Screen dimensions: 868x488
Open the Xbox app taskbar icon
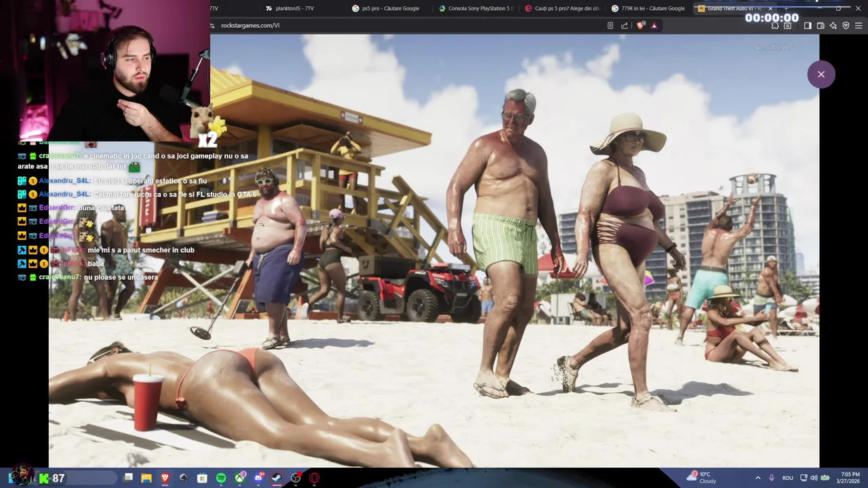pyautogui.click(x=240, y=478)
